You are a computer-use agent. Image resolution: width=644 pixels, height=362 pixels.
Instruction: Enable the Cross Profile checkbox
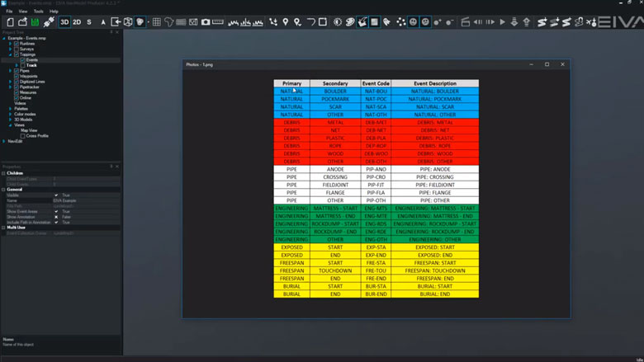coord(23,135)
